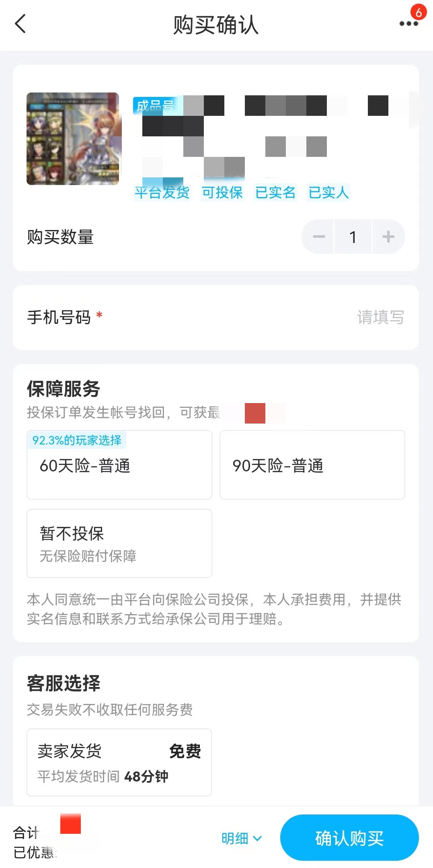Tap the back arrow icon
The height and width of the screenshot is (868, 433).
(x=21, y=24)
